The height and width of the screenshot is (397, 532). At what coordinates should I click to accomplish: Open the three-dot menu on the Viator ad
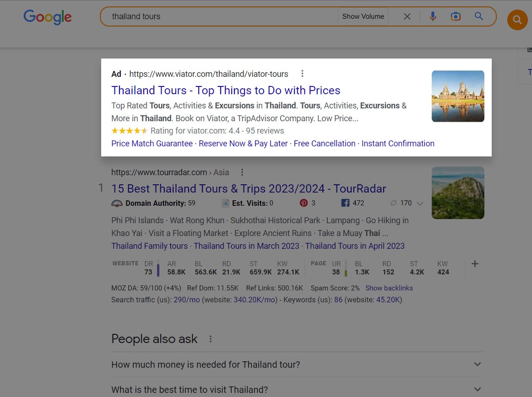click(x=302, y=74)
